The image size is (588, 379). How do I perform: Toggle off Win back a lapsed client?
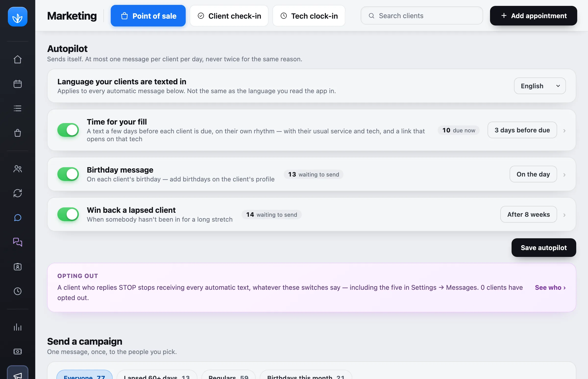click(x=68, y=214)
